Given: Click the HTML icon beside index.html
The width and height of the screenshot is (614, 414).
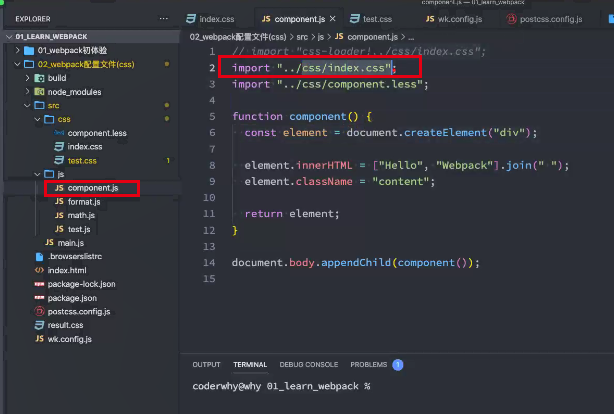Looking at the screenshot, I should coord(39,270).
